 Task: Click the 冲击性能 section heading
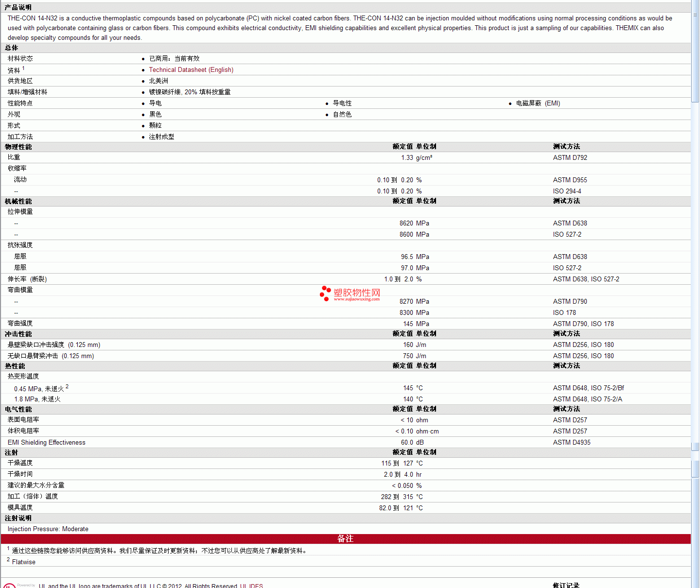(x=18, y=334)
